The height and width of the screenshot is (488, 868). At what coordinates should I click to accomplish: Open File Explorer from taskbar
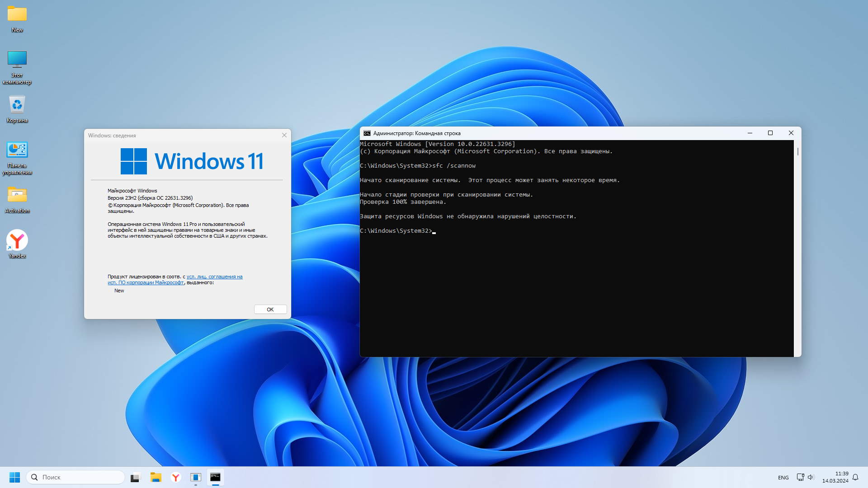156,477
